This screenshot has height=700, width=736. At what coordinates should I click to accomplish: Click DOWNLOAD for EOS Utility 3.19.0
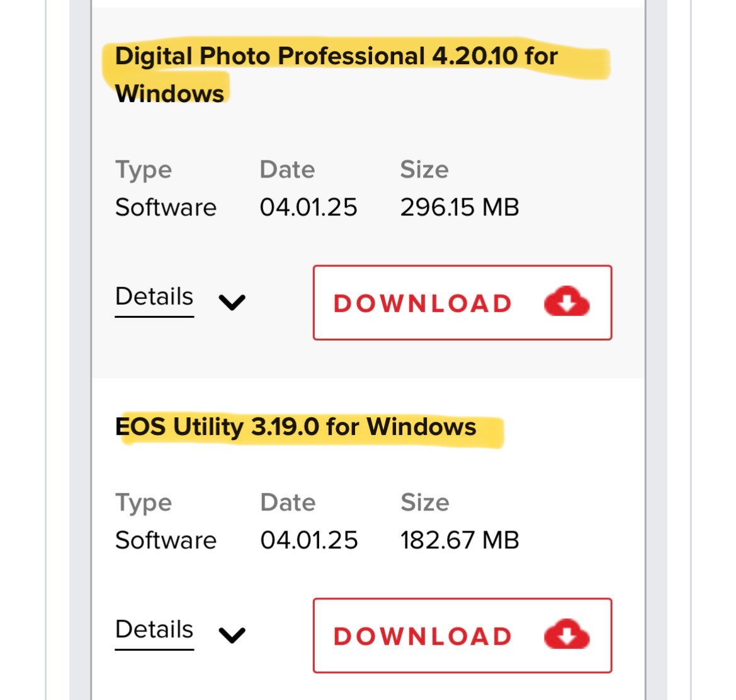click(461, 635)
